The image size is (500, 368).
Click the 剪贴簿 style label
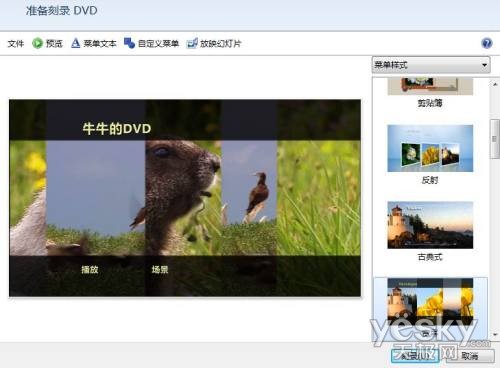pyautogui.click(x=430, y=103)
